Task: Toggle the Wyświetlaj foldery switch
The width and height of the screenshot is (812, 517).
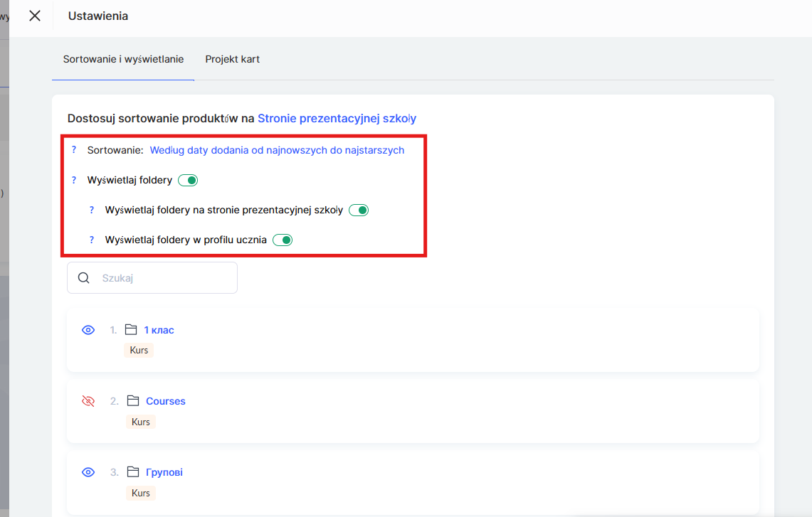Action: 187,181
